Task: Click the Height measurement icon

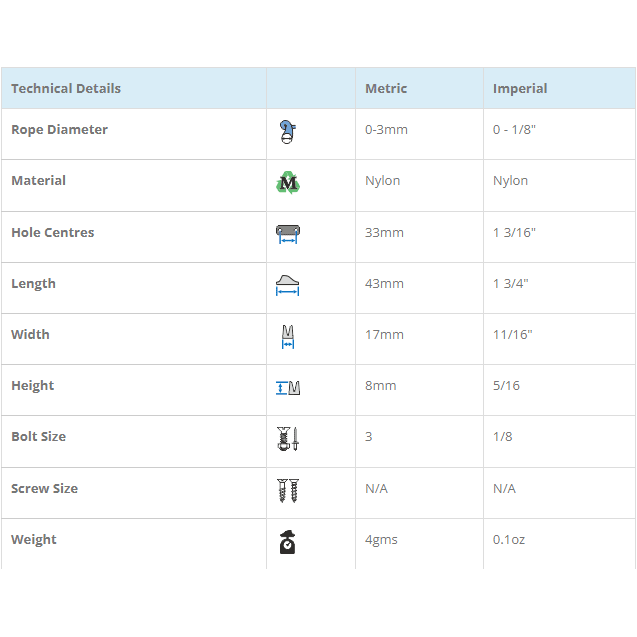Action: (288, 388)
